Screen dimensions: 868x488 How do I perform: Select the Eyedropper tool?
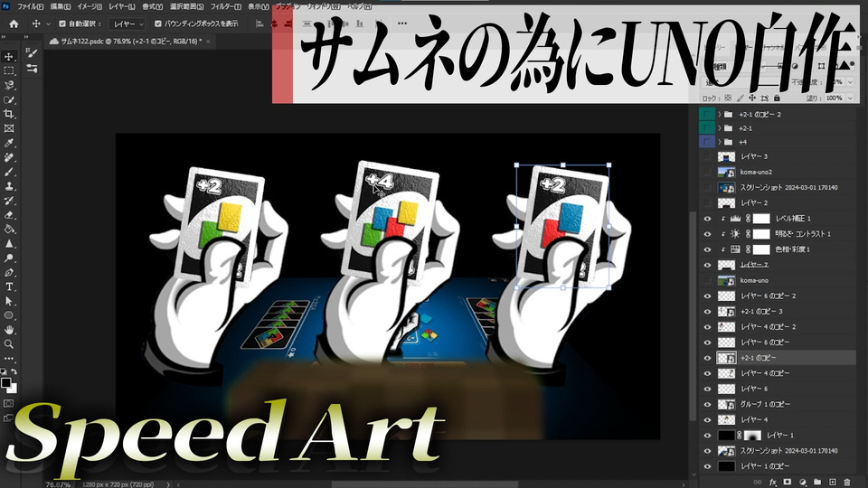(x=9, y=143)
